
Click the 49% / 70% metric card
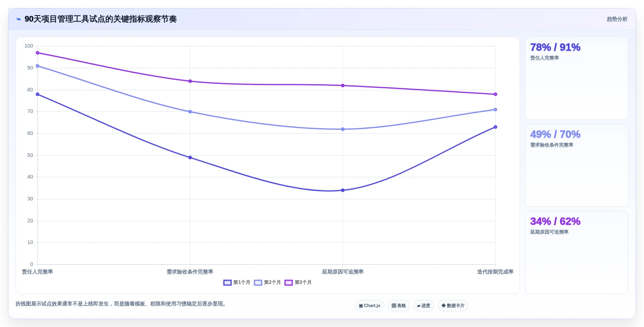pos(577,165)
